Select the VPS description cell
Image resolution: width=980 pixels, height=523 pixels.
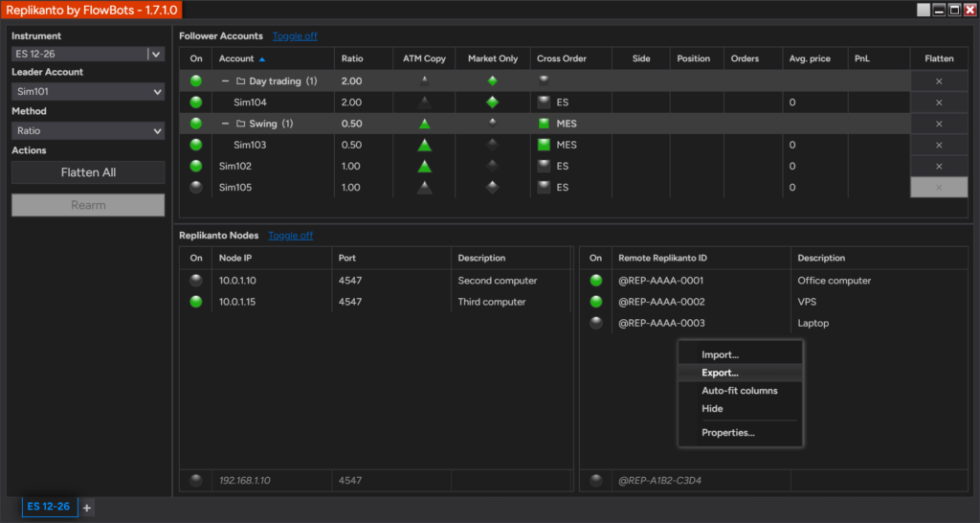[880, 302]
